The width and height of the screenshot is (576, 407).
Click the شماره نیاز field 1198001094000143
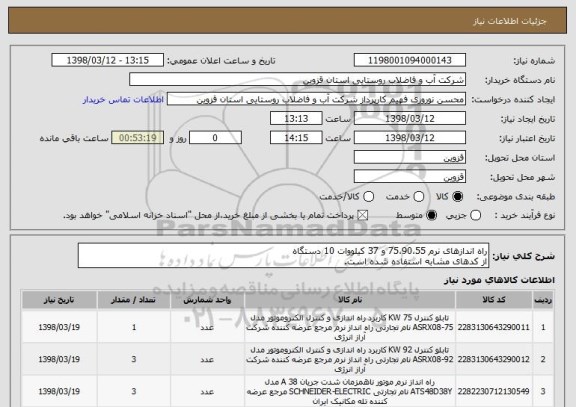(410, 60)
